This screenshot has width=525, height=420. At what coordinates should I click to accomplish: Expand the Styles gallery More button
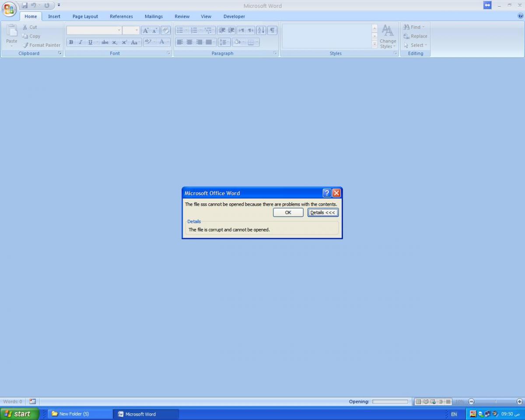pos(374,45)
